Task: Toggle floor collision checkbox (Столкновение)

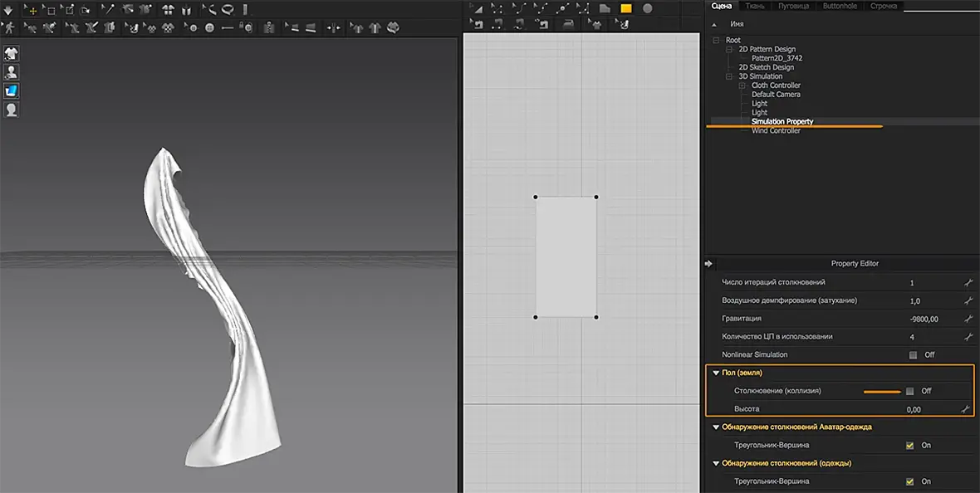Action: (x=910, y=391)
